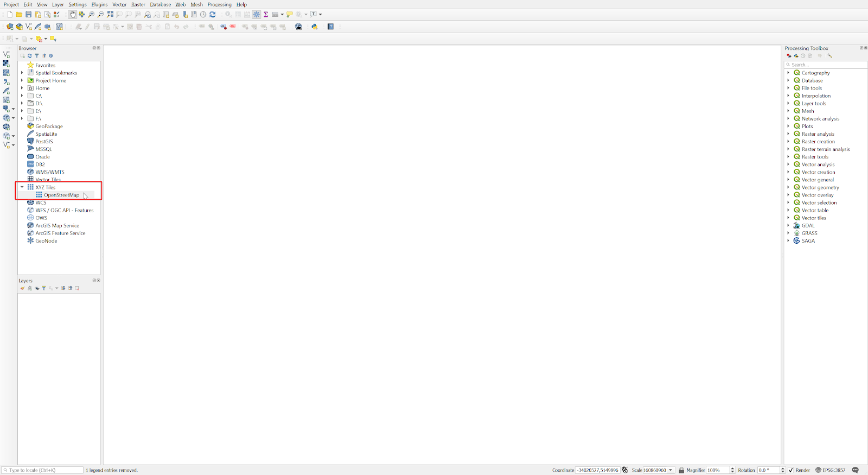Click the Zoom In magnifier tool
This screenshot has width=868, height=475.
91,15
